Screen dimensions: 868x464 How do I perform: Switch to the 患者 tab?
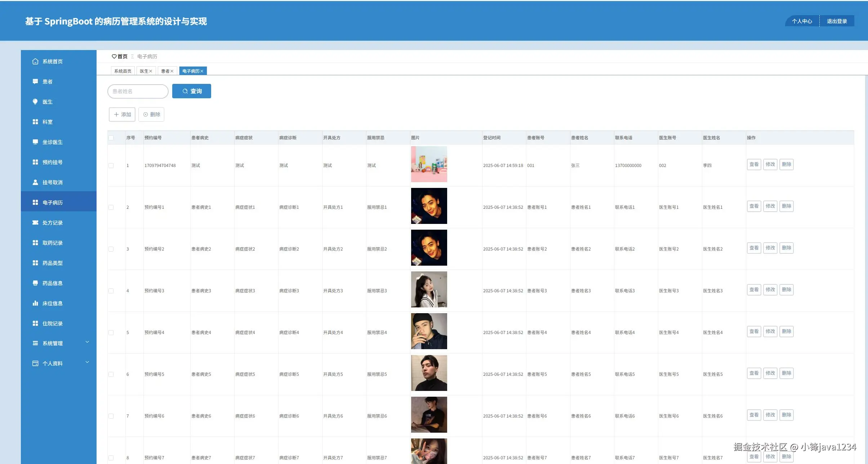click(x=165, y=71)
